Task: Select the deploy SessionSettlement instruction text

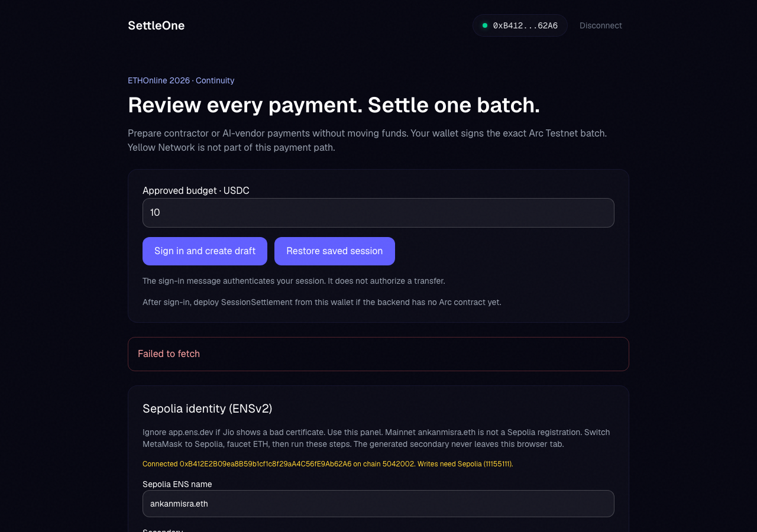Action: pos(322,302)
